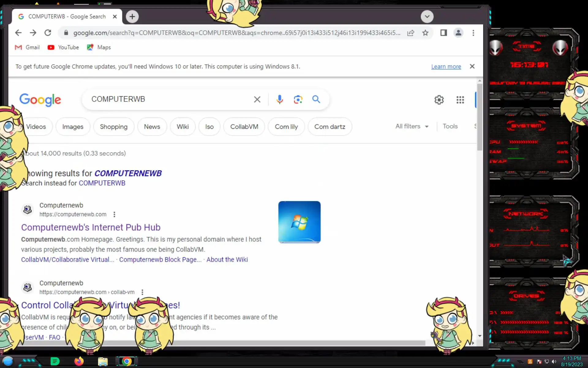Open more options for first Computernewb result

coord(114,214)
